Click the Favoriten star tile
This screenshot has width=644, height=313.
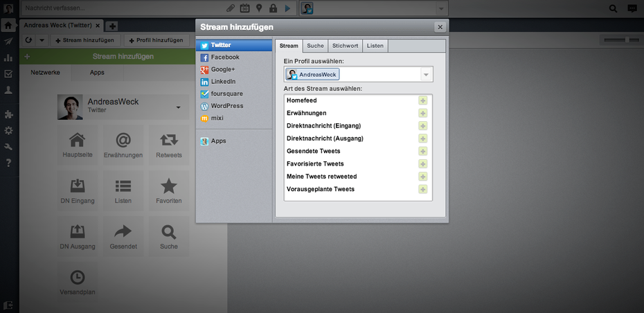click(169, 190)
